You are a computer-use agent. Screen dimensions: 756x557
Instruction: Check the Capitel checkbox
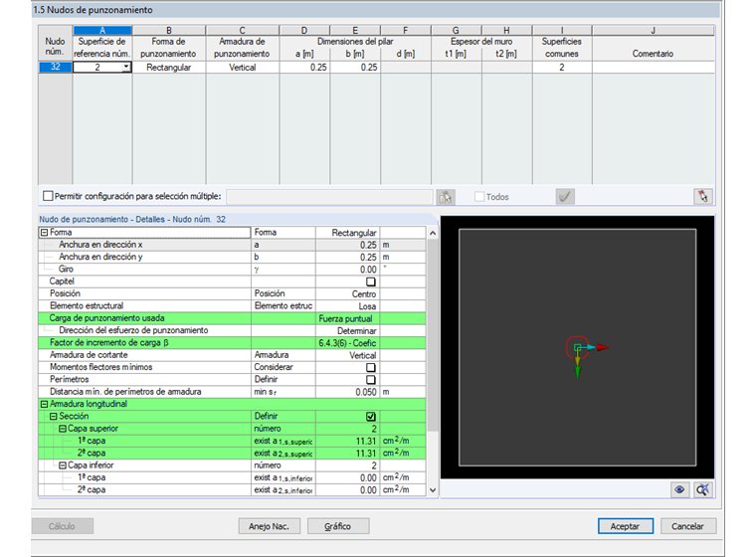[x=371, y=281]
